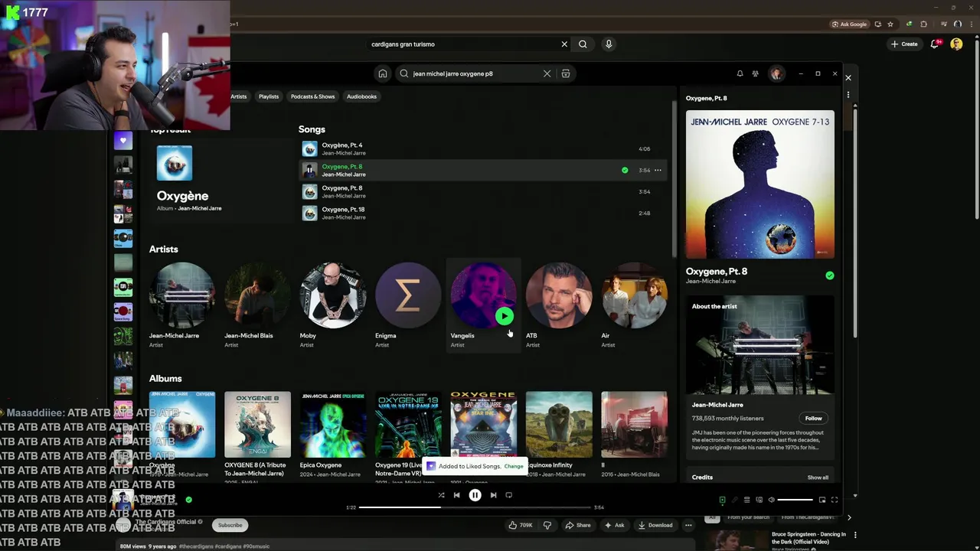
Task: Open Spotify miniplayer icon
Action: point(822,500)
